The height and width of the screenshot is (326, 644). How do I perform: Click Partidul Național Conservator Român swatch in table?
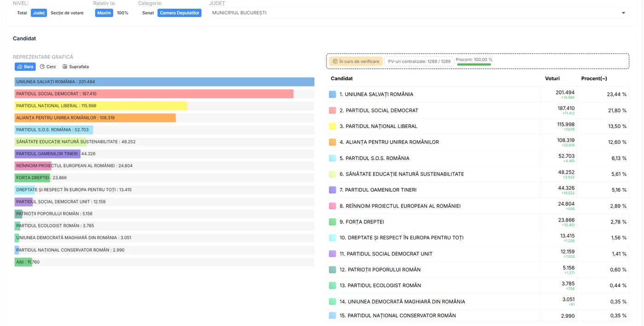[333, 315]
